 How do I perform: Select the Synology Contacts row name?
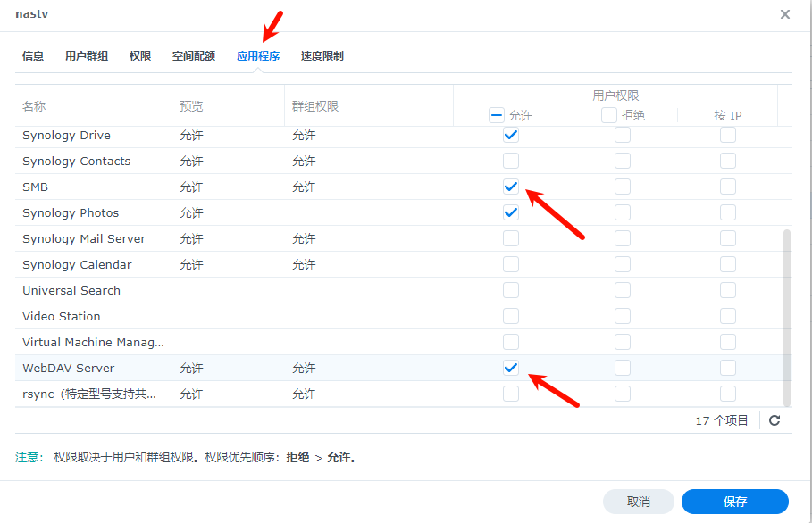pos(76,162)
